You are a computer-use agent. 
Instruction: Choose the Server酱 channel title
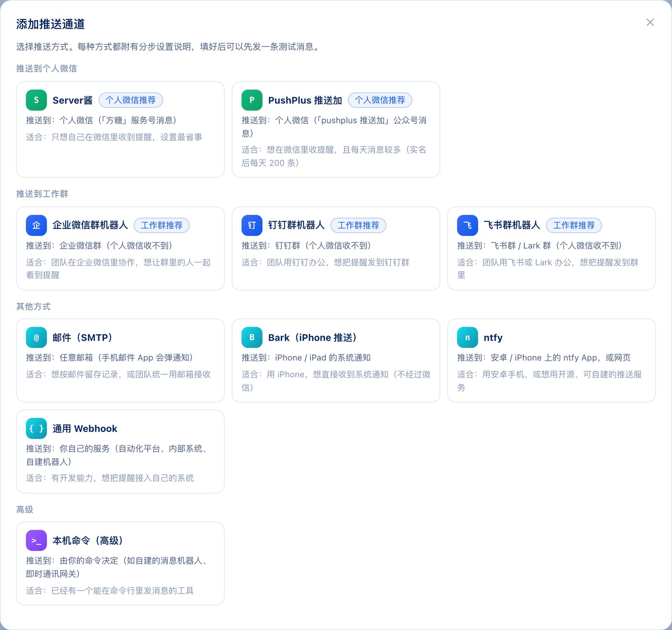point(73,100)
